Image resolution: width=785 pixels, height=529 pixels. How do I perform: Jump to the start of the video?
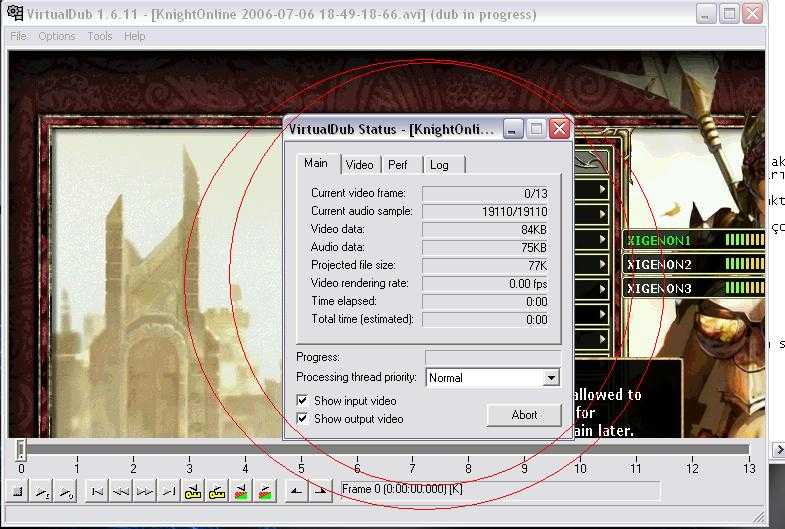(97, 491)
